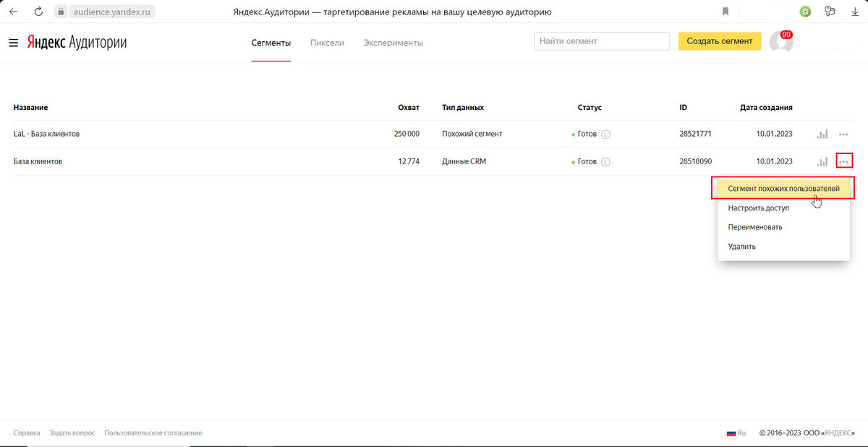Viewport: 868px width, 447px height.
Task: Reload the page with the refresh icon
Action: (x=39, y=12)
